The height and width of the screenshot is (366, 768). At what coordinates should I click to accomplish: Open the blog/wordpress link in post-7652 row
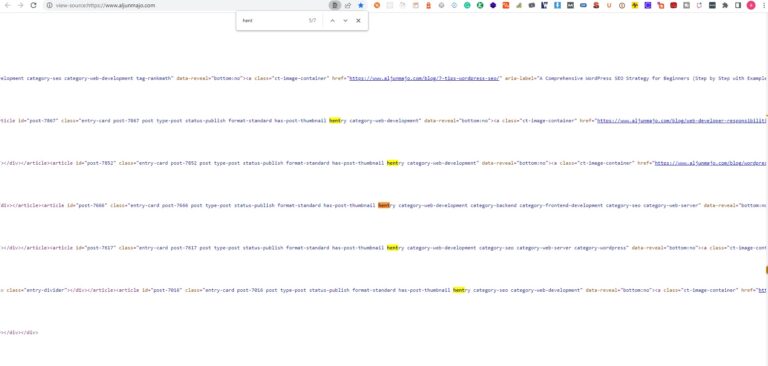pos(711,163)
